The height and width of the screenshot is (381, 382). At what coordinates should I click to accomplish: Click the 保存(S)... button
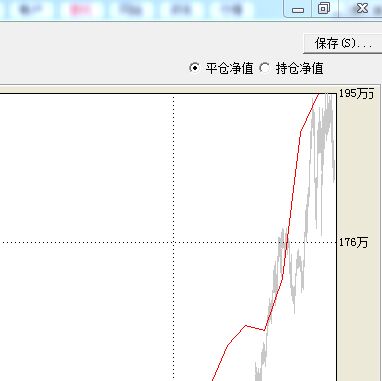click(x=343, y=43)
